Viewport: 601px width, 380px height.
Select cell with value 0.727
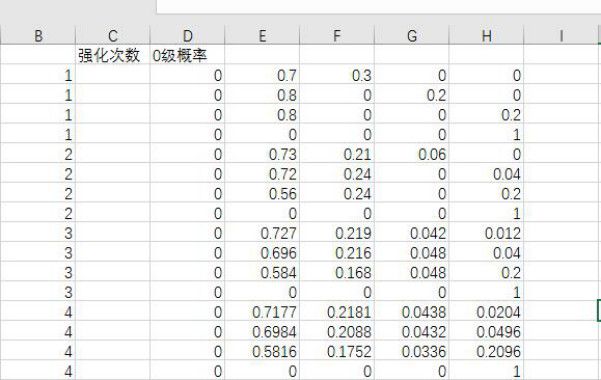[x=262, y=233]
